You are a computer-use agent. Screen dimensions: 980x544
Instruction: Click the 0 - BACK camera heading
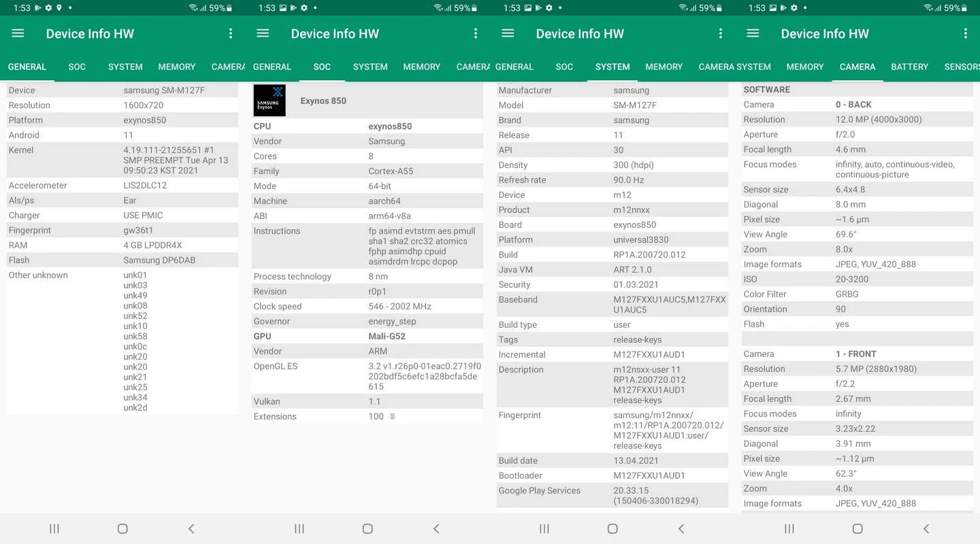point(853,105)
